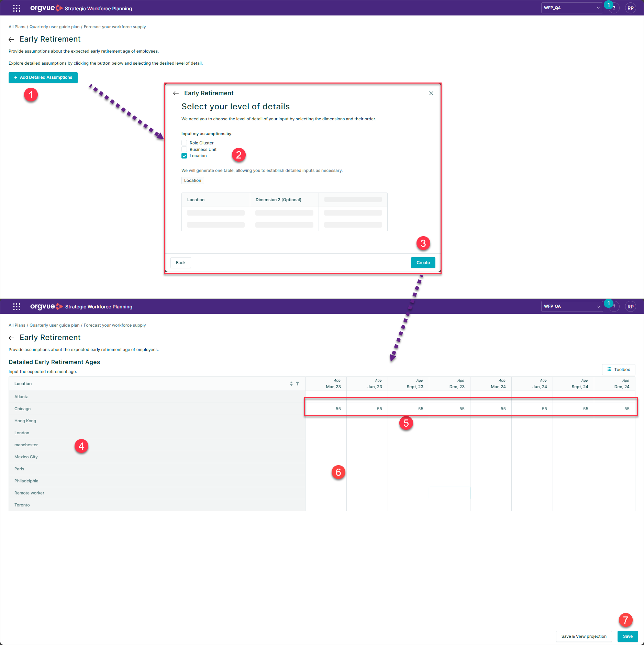
Task: Click the Save button
Action: pyautogui.click(x=628, y=636)
